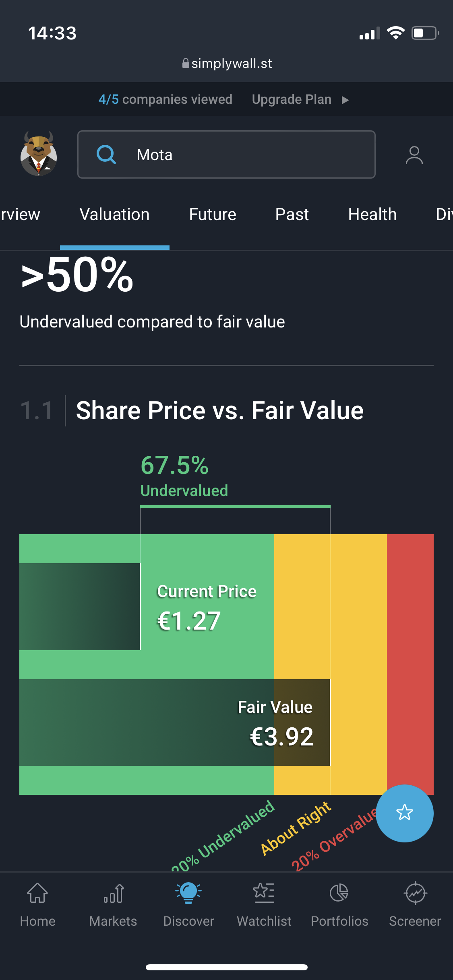Tap the Fair Value €3.92 bar
Screen dimensions: 453x980
[175, 723]
